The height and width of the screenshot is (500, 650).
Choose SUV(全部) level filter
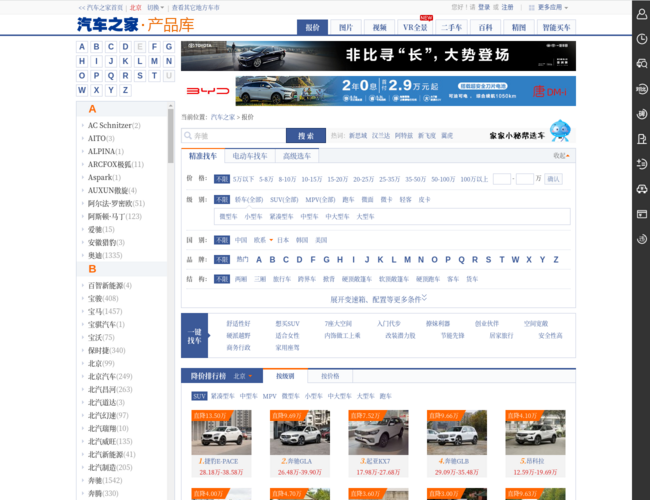pos(284,200)
